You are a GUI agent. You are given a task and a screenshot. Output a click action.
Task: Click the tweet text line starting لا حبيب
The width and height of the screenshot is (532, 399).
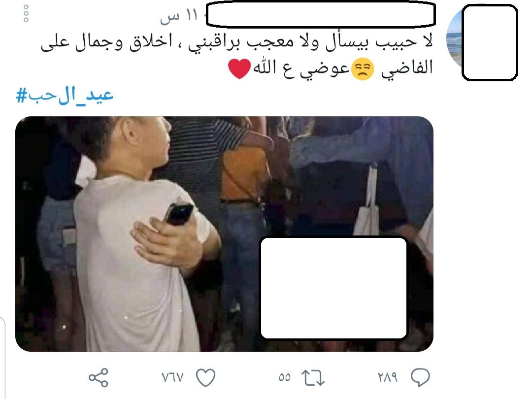[x=237, y=42]
